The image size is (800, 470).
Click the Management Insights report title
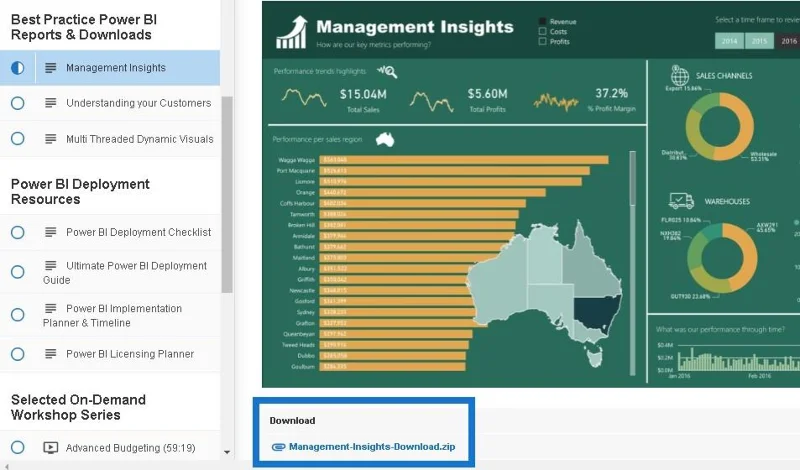[x=415, y=27]
